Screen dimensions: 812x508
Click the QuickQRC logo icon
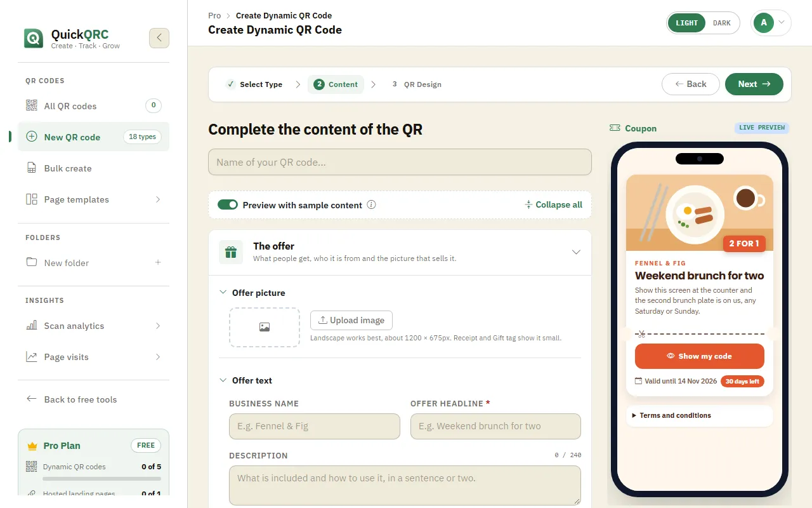tap(34, 38)
